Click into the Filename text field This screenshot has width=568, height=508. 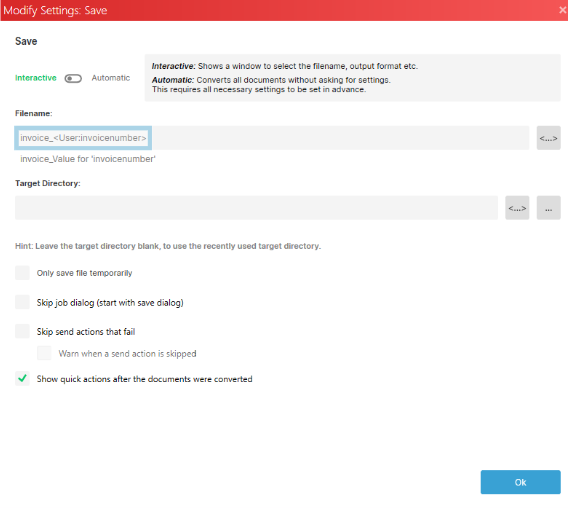272,138
